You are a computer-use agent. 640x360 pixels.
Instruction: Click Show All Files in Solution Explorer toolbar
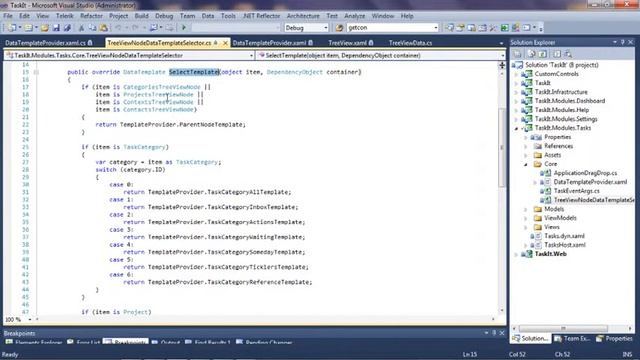[x=531, y=54]
